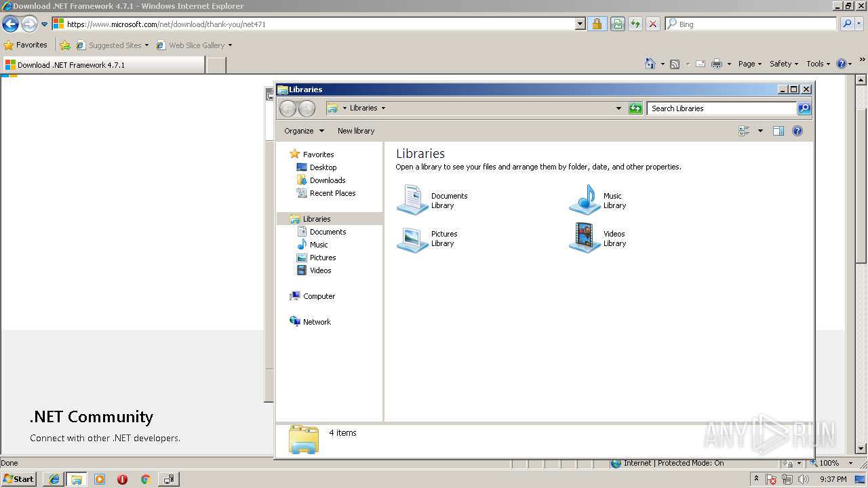Click the Bing search magnifier button
Screen dimensions: 868x488
pos(846,24)
